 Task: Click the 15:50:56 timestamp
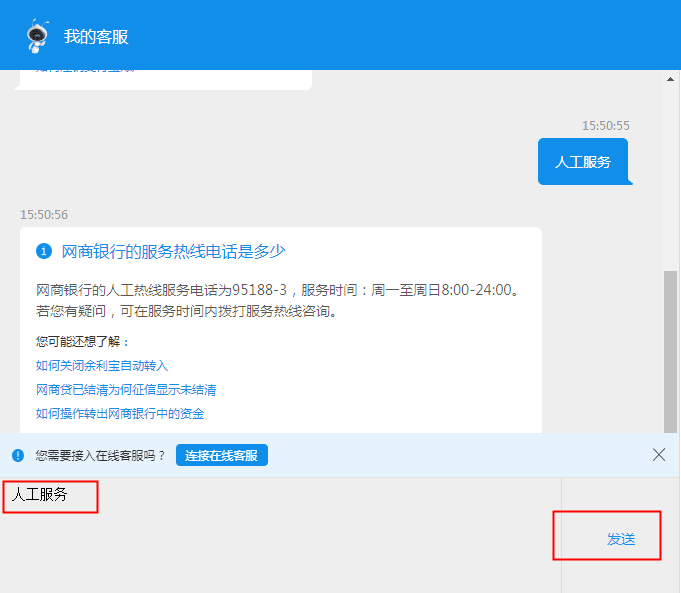pos(44,215)
